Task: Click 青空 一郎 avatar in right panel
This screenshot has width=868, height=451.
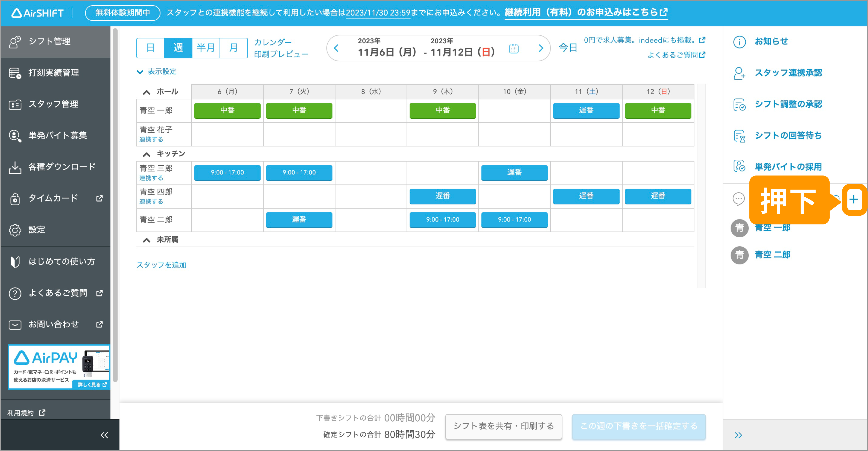Action: pyautogui.click(x=739, y=228)
